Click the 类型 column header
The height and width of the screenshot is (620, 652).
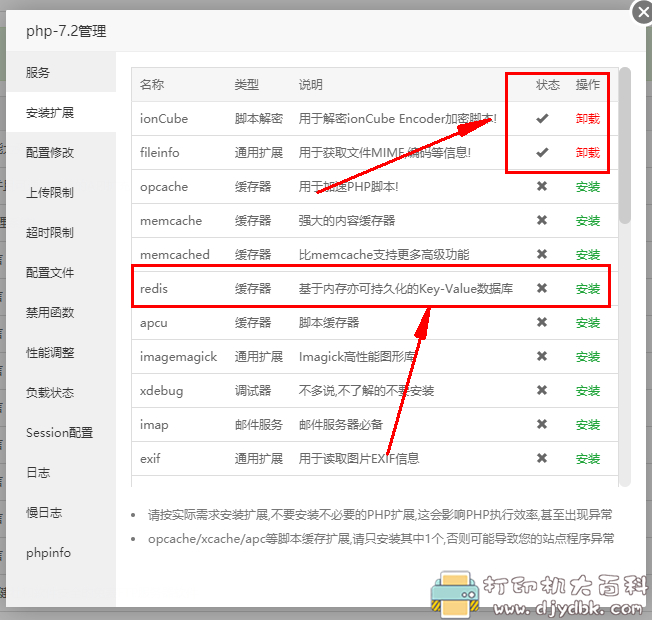click(247, 84)
